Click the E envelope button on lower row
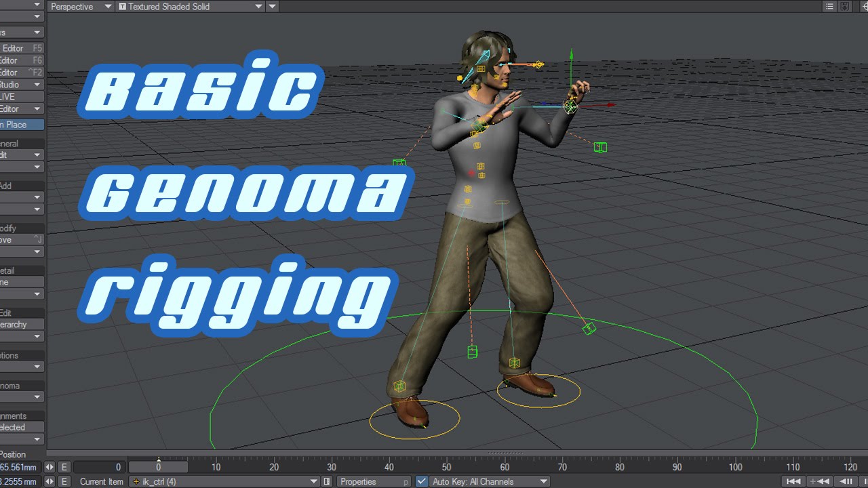This screenshot has width=868, height=488. (64, 482)
